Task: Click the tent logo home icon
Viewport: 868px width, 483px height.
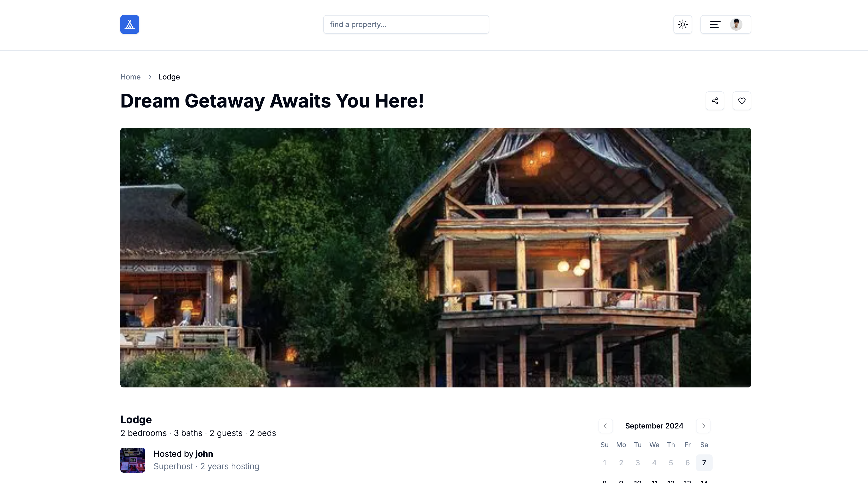Action: 129,24
